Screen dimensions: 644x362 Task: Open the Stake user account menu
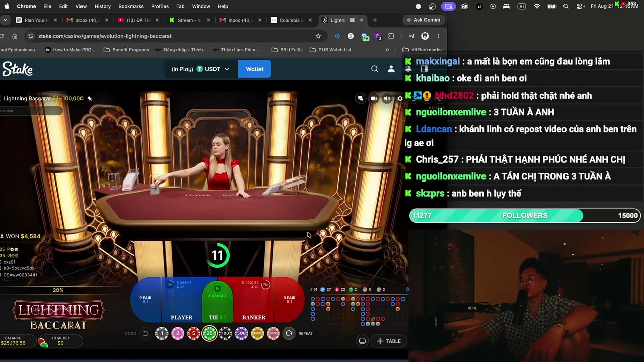pos(391,69)
